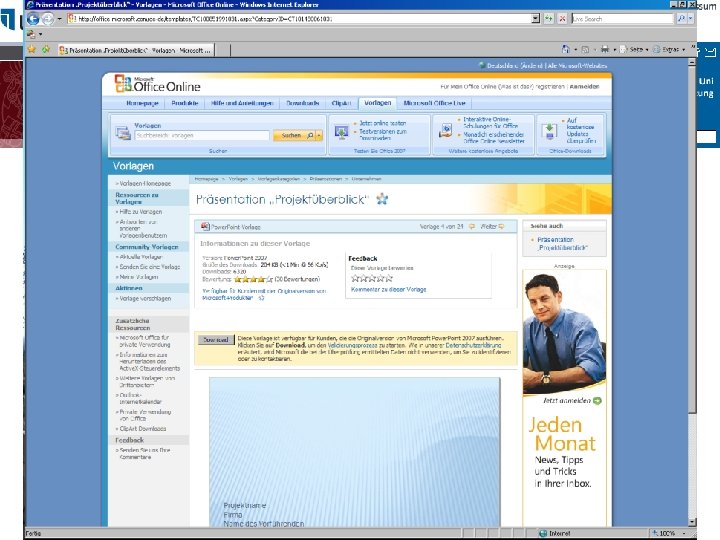Image resolution: width=720 pixels, height=540 pixels.
Task: Click the Download button
Action: 216,340
